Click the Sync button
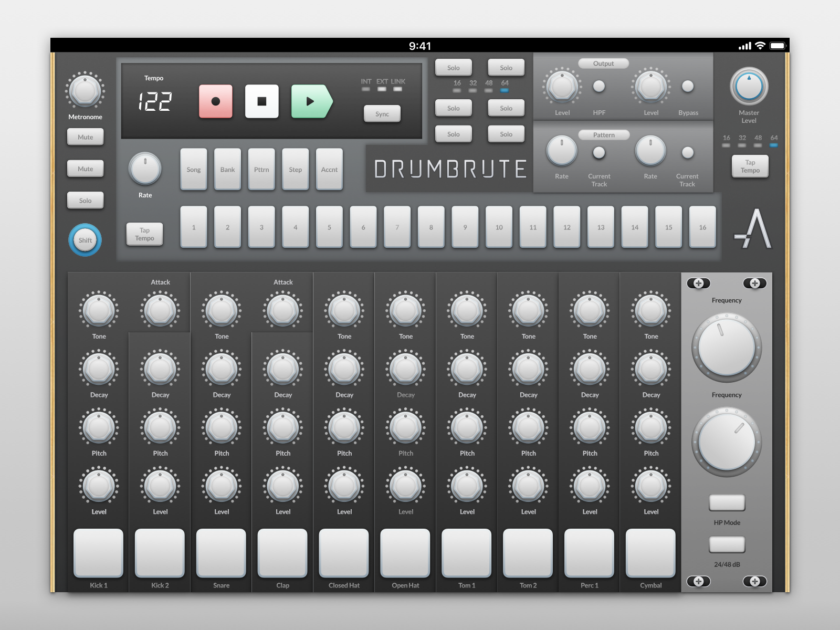This screenshot has height=630, width=840. (382, 114)
